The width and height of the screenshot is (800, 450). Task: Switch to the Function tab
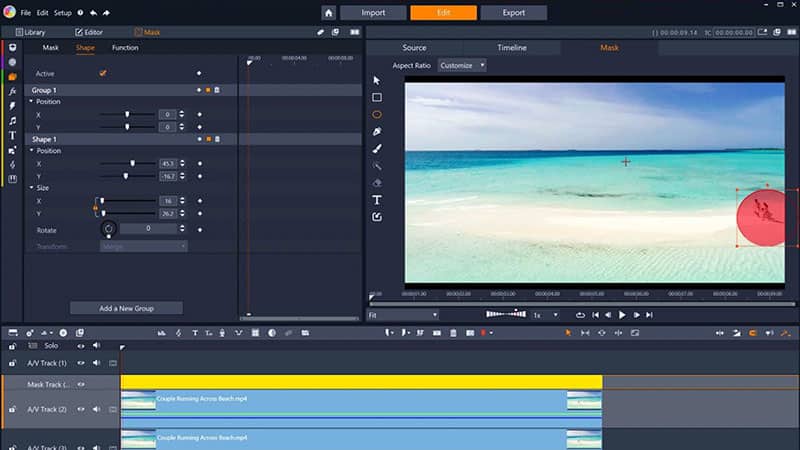coord(125,48)
